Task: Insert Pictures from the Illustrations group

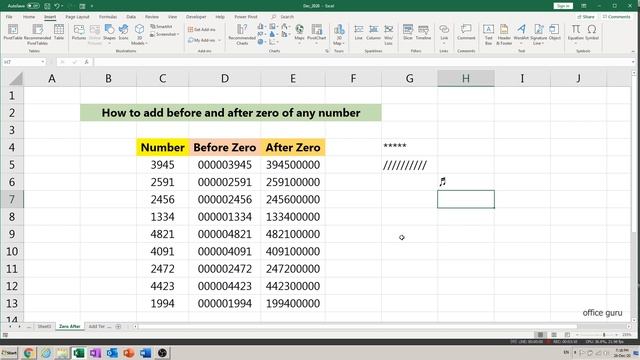Action: [x=79, y=32]
